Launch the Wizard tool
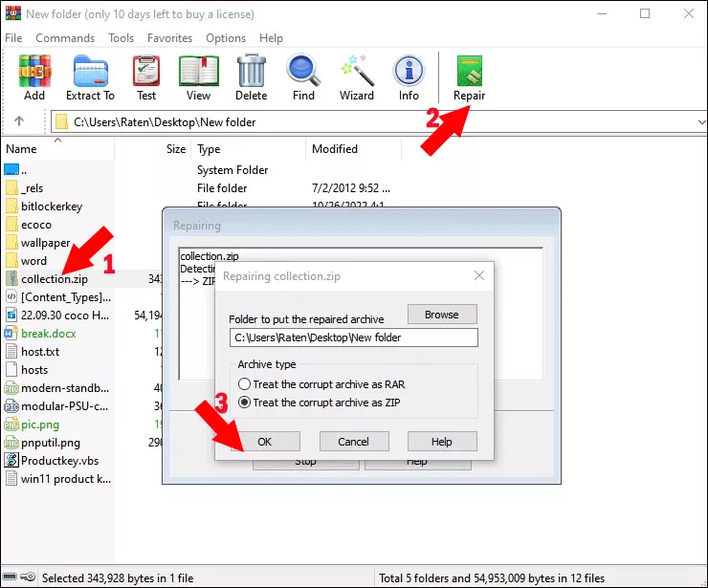 point(357,76)
